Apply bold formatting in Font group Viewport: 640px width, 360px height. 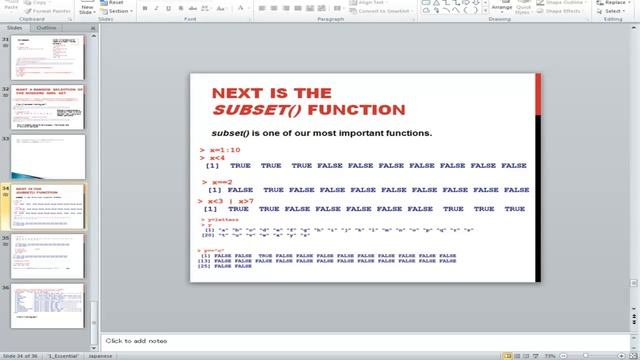click(x=144, y=9)
